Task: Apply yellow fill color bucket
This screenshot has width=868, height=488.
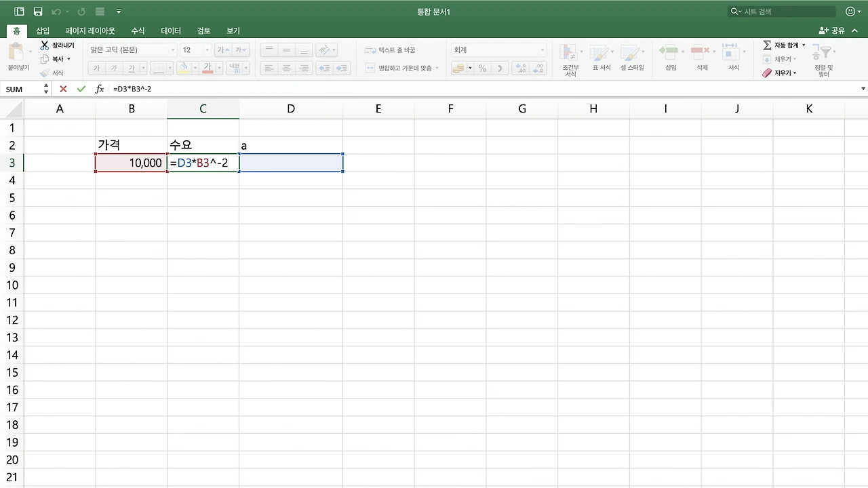Action: coord(183,68)
